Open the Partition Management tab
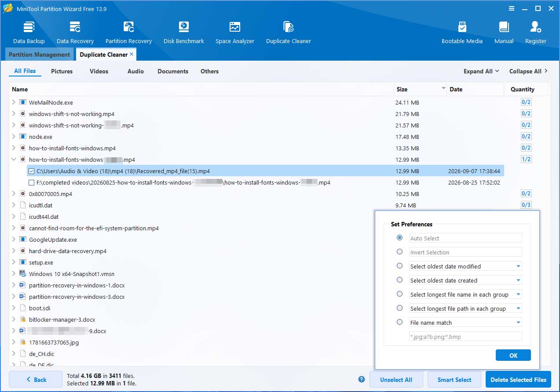This screenshot has width=560, height=392. [39, 54]
